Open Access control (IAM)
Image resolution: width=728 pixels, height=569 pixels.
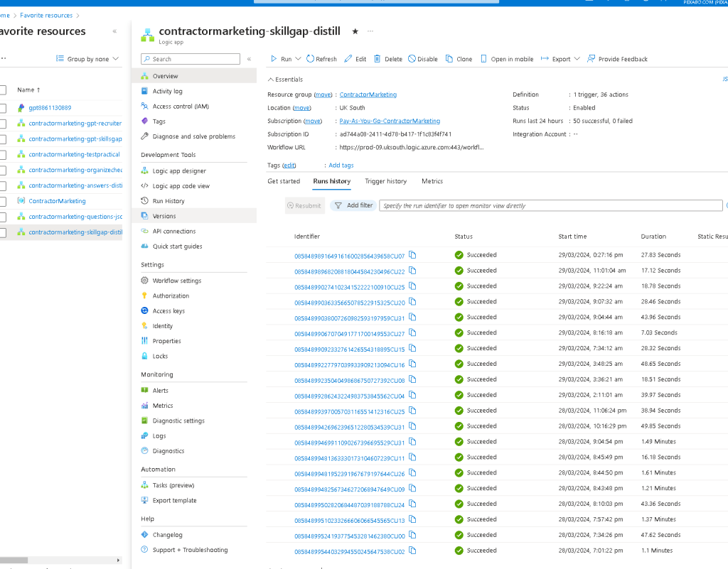point(181,106)
